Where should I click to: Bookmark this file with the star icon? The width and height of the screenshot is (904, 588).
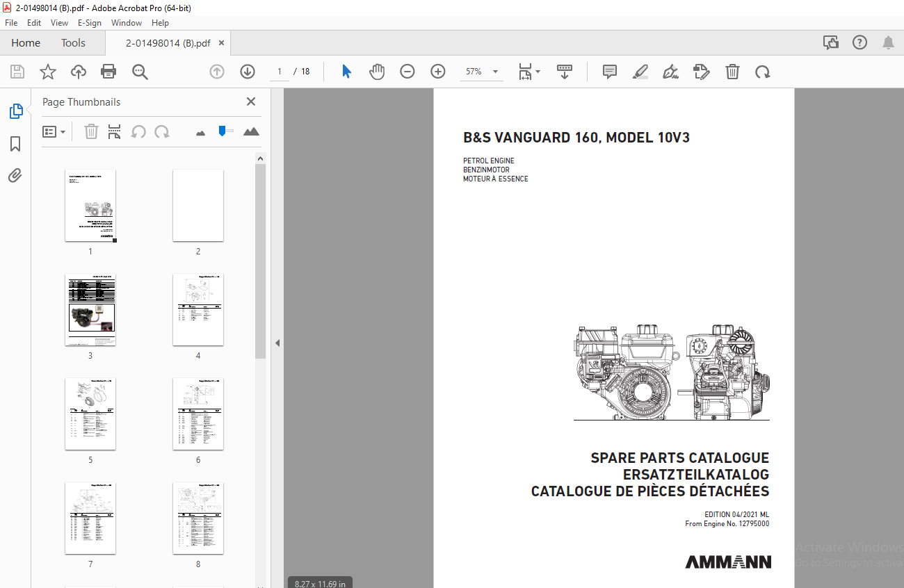point(48,72)
